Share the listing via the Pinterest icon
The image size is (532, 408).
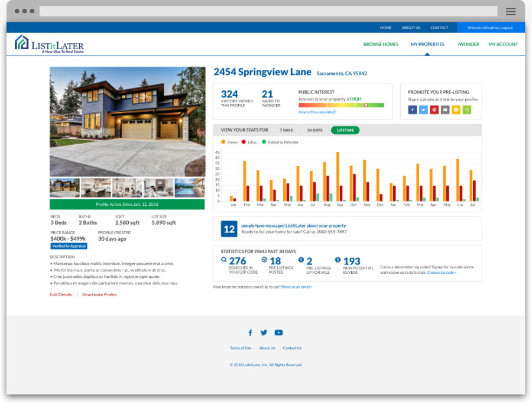[434, 110]
